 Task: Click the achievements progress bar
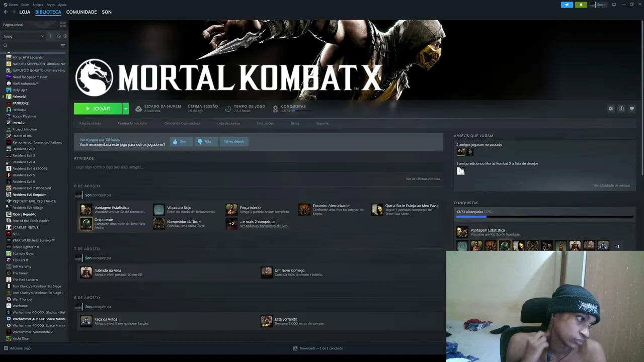coord(544,217)
